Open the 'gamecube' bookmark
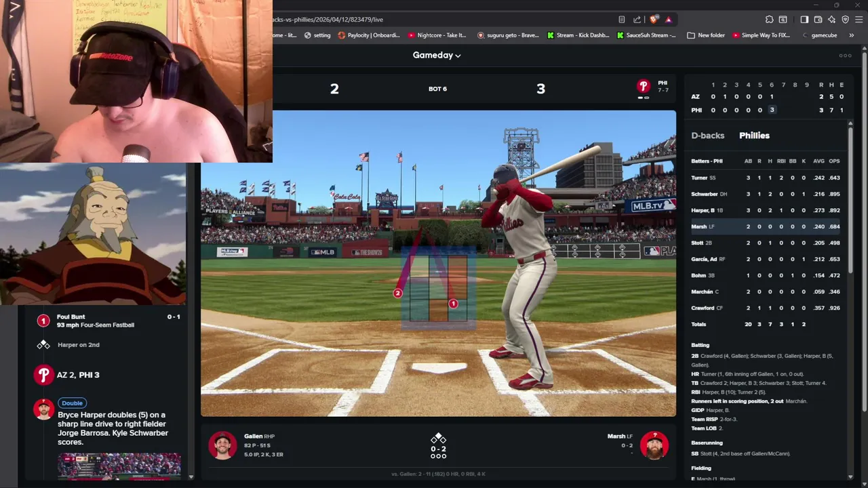This screenshot has width=868, height=488. pyautogui.click(x=819, y=35)
